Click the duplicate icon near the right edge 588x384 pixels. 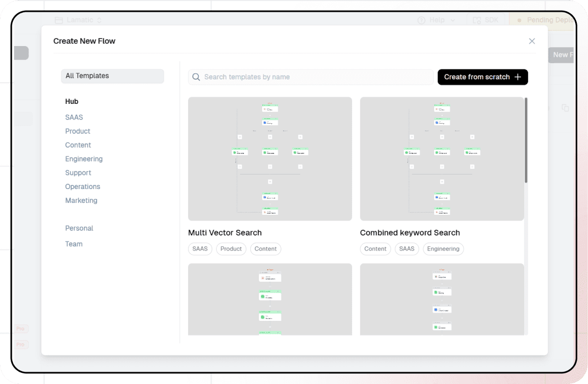point(565,108)
